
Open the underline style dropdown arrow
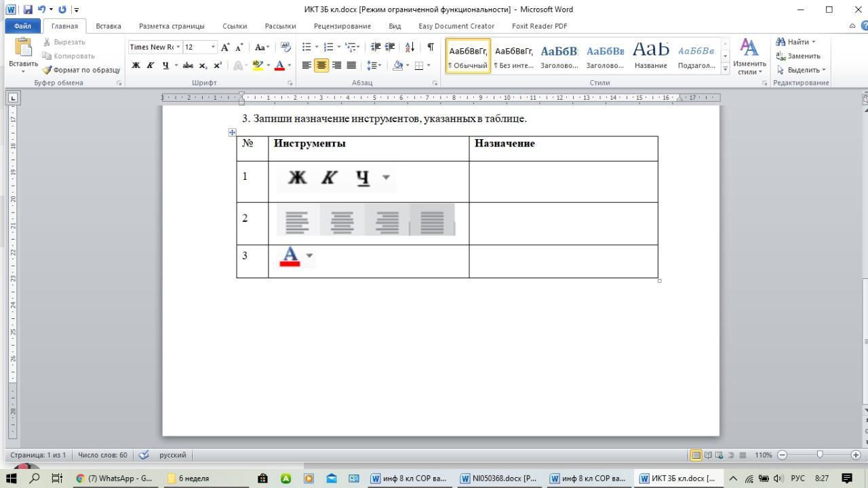[176, 66]
